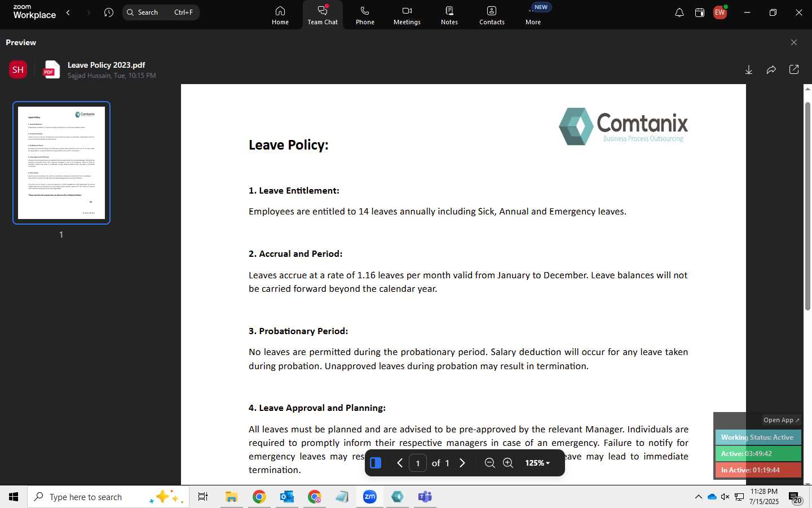This screenshot has height=508, width=812.
Task: Download the Leave Policy PDF
Action: pyautogui.click(x=749, y=69)
